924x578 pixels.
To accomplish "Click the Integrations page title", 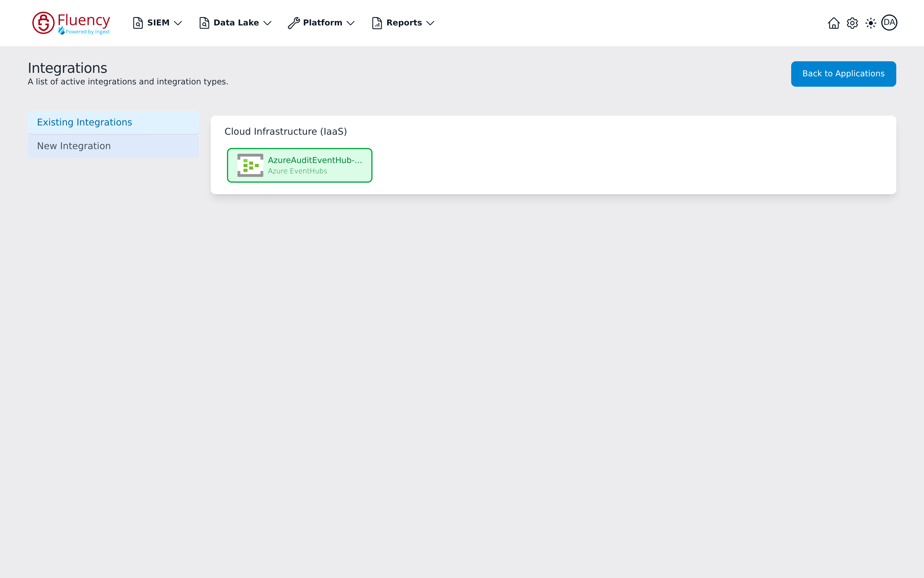I will 68,68.
